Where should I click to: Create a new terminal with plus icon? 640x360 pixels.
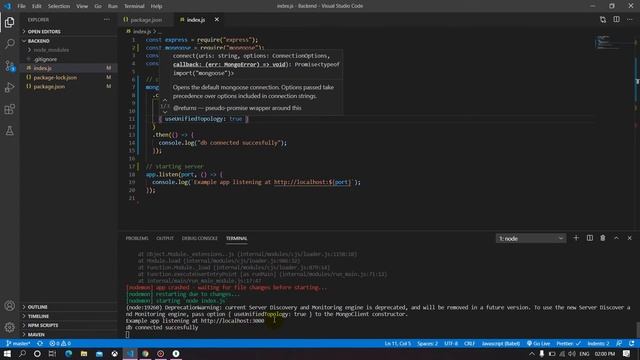click(576, 238)
